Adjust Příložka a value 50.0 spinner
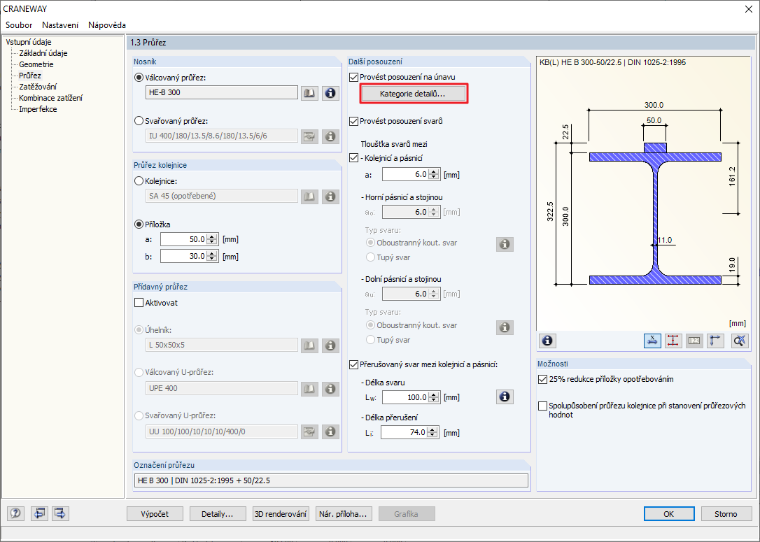Screen dimensions: 760x542 click(x=212, y=239)
